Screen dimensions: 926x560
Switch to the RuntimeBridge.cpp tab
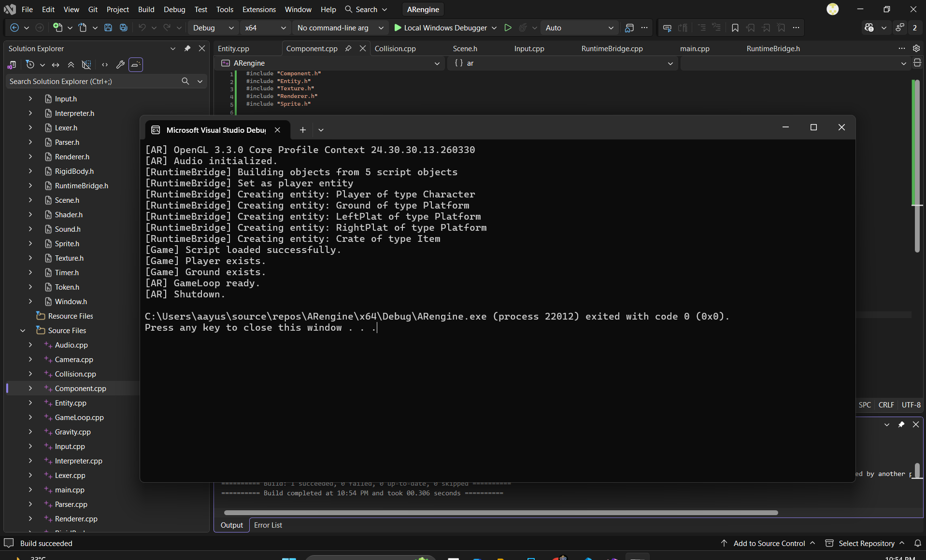click(x=612, y=49)
